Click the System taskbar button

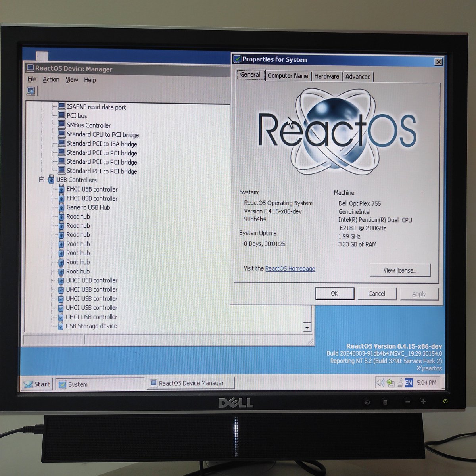(100, 384)
